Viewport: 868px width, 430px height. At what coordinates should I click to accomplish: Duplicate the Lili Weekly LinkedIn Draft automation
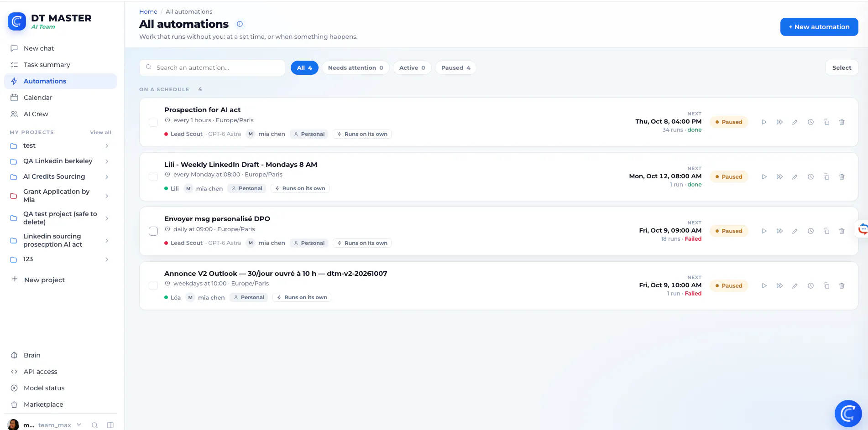coord(826,177)
